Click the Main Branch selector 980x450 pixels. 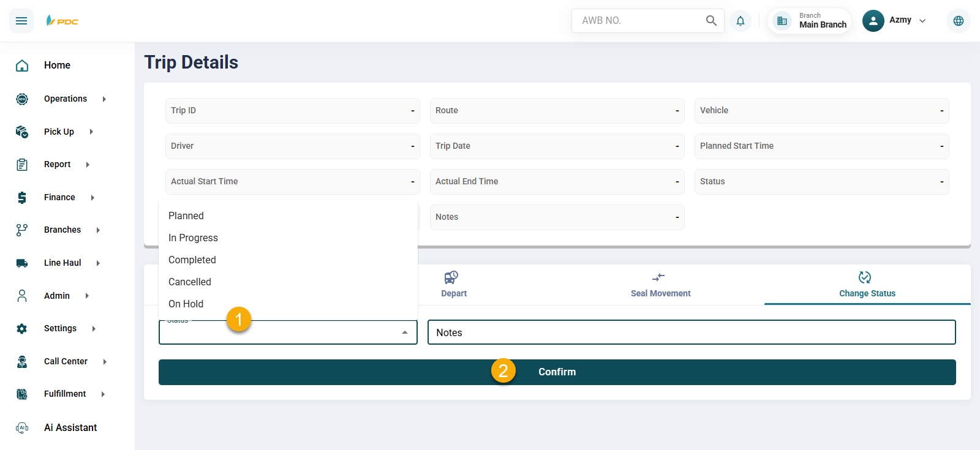pyautogui.click(x=809, y=21)
